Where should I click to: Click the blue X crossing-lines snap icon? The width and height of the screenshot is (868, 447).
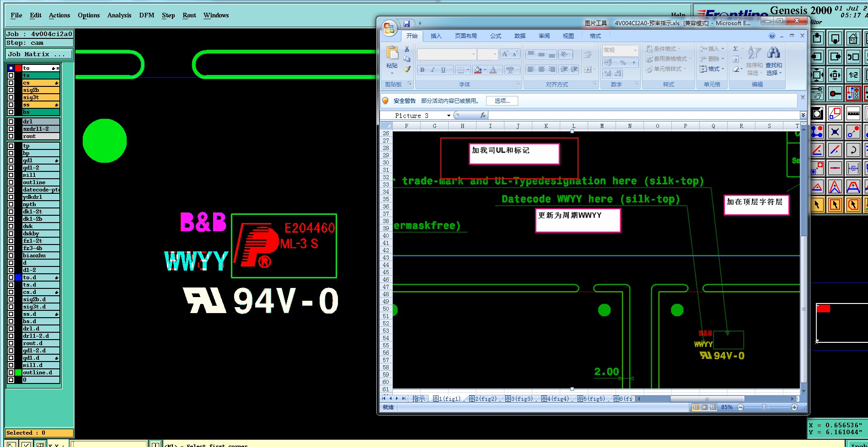[x=835, y=132]
